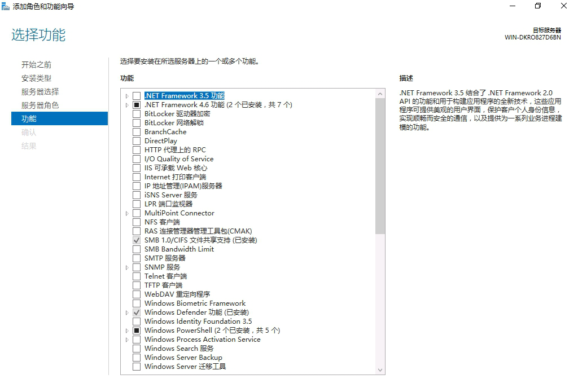The height and width of the screenshot is (392, 578).
Task: Check IIS 可承载 Web 核心 checkbox
Action: click(137, 168)
